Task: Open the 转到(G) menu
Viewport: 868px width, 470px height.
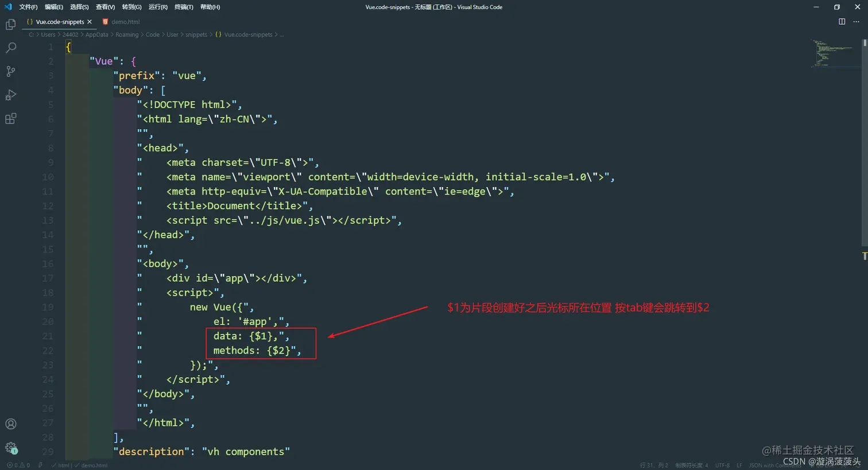Action: pyautogui.click(x=131, y=7)
